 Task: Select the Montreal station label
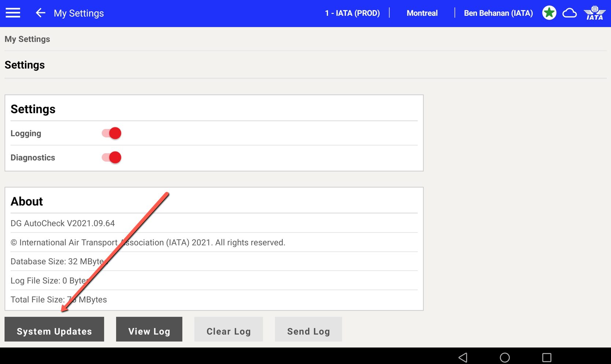[x=422, y=13]
